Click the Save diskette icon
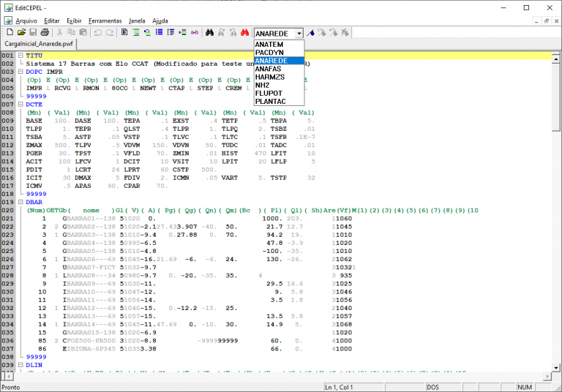The image size is (562, 392). [32, 33]
